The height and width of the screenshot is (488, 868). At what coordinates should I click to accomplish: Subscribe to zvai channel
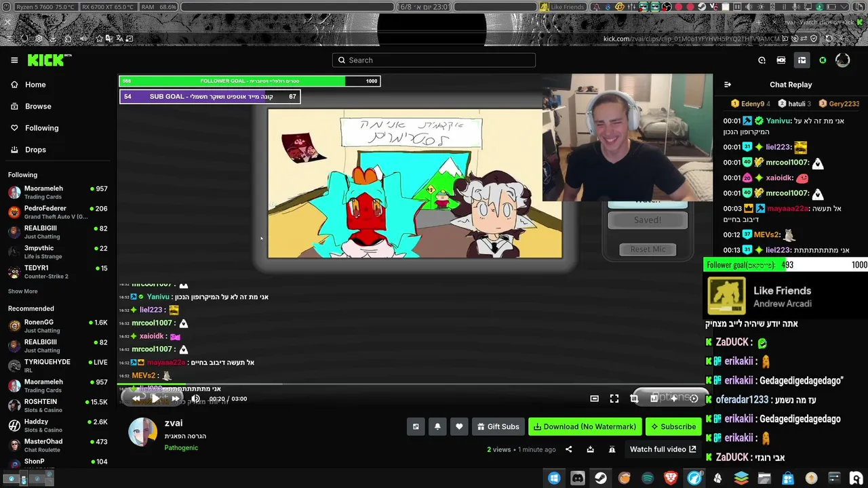coord(673,426)
